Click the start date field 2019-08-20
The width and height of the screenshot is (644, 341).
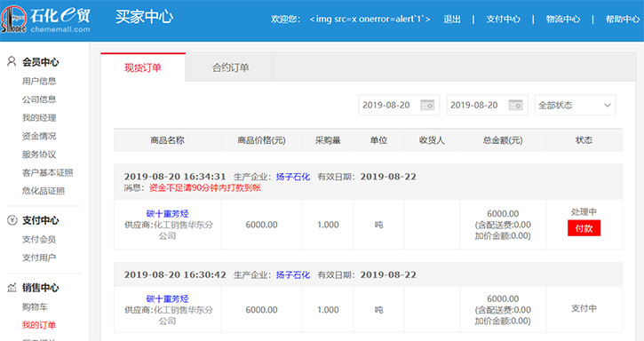coord(399,105)
